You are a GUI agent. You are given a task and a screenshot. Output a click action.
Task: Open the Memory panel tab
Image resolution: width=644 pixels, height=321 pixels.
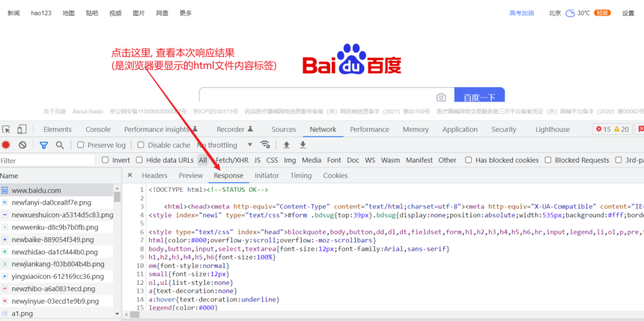416,129
